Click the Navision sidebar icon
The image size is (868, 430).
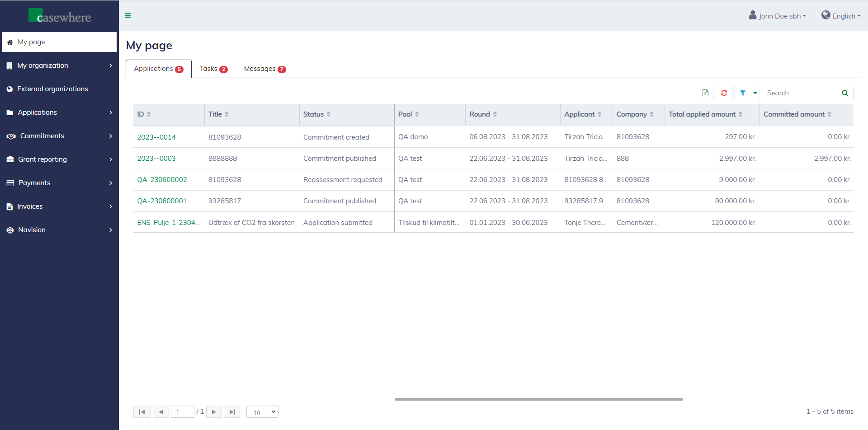[x=9, y=229]
